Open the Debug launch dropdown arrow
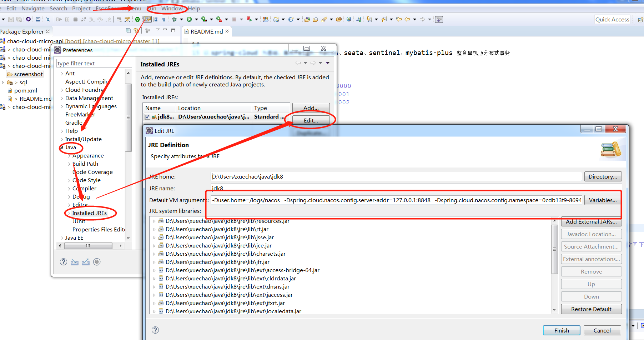Viewport: 644px width, 340px height. (181, 19)
